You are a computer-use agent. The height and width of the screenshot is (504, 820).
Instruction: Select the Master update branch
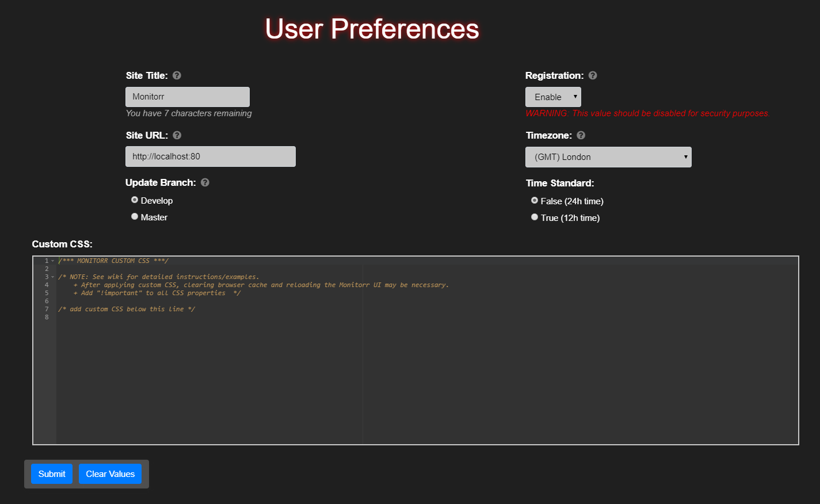pyautogui.click(x=134, y=216)
